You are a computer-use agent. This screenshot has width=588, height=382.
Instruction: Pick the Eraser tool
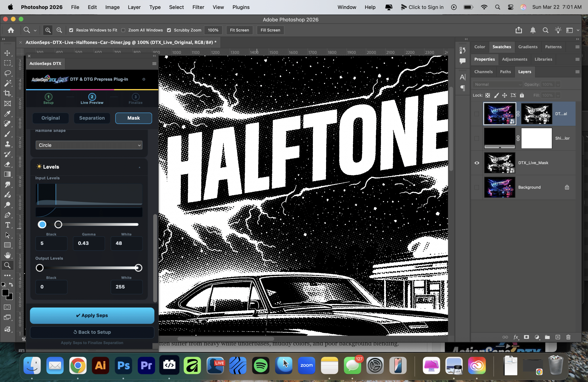coord(7,164)
